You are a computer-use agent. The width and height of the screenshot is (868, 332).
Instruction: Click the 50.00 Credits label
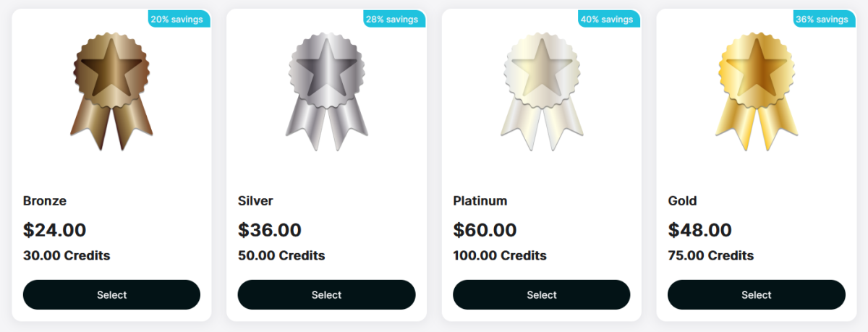281,255
